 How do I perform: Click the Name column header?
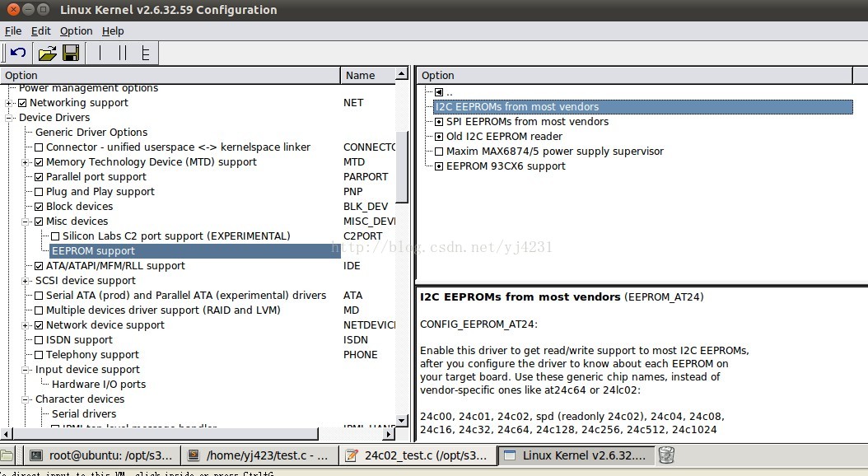coord(368,75)
